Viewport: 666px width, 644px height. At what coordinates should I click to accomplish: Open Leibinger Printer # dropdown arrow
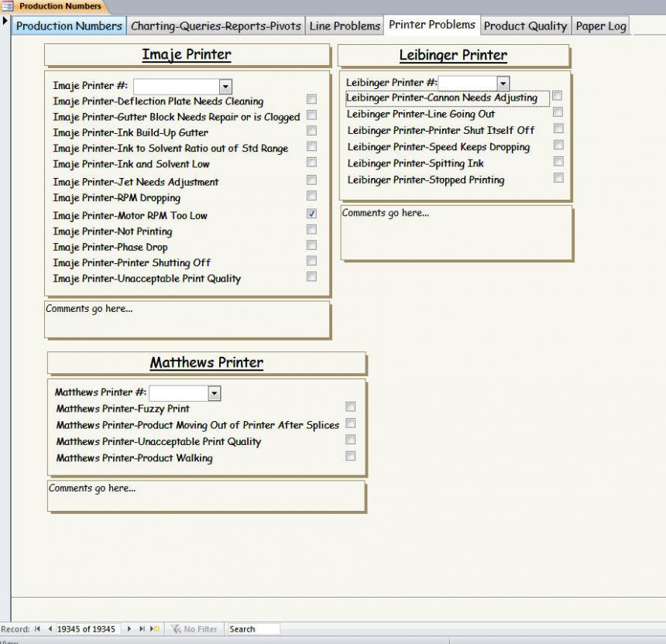pyautogui.click(x=503, y=84)
